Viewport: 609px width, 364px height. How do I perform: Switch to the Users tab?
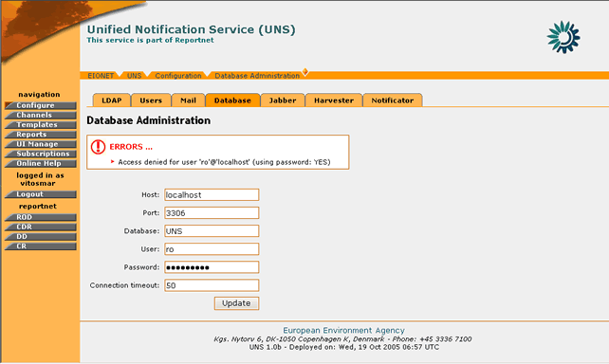[x=151, y=100]
